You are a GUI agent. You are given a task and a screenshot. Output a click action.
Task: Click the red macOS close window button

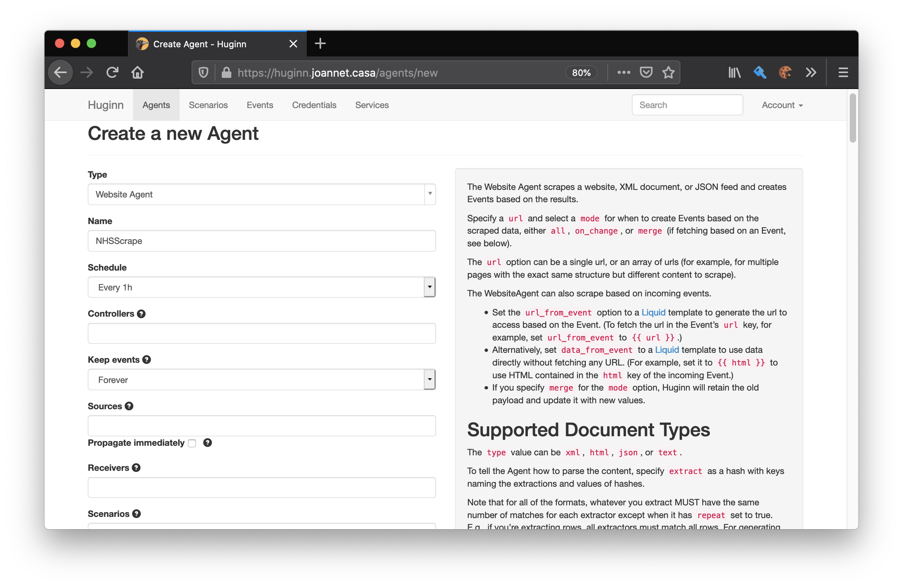pyautogui.click(x=60, y=43)
